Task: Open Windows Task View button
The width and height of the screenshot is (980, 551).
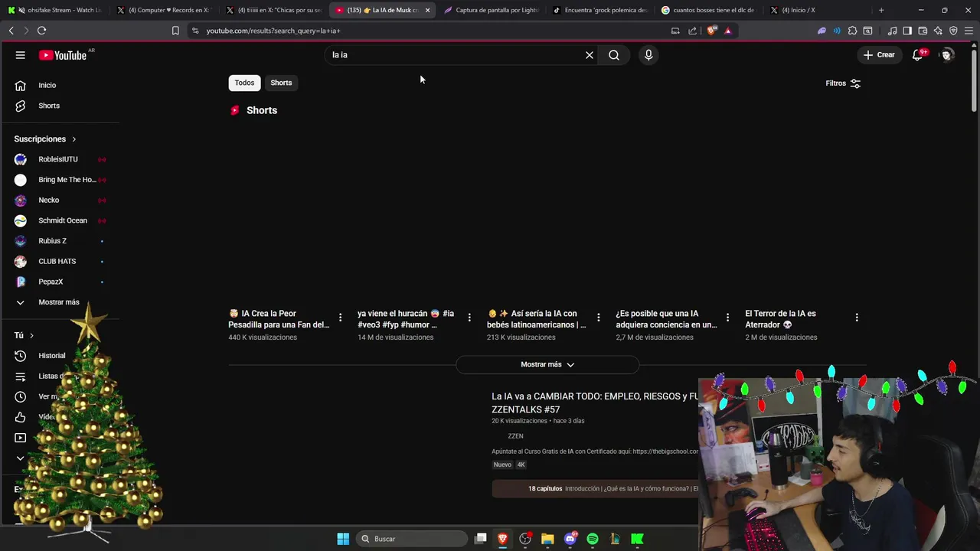Action: [x=480, y=539]
